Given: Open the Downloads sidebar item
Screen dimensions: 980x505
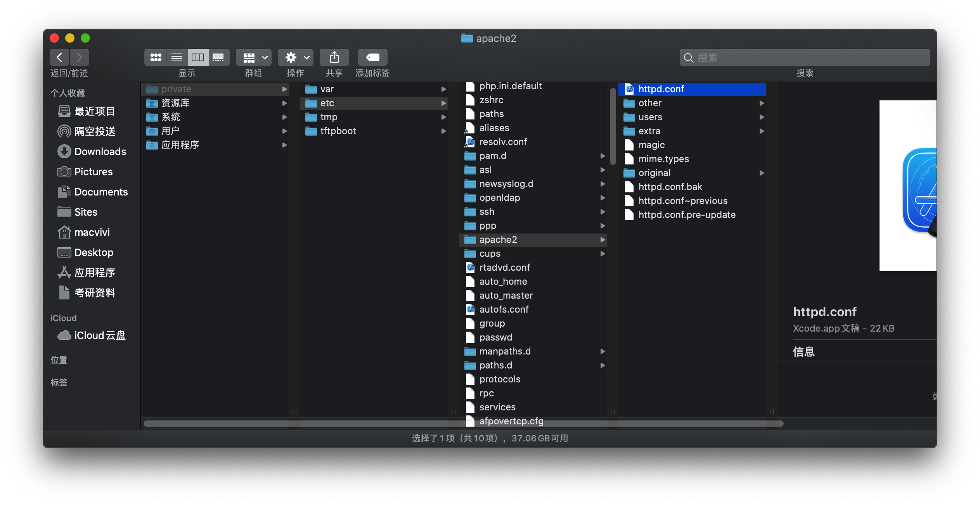Looking at the screenshot, I should click(100, 152).
